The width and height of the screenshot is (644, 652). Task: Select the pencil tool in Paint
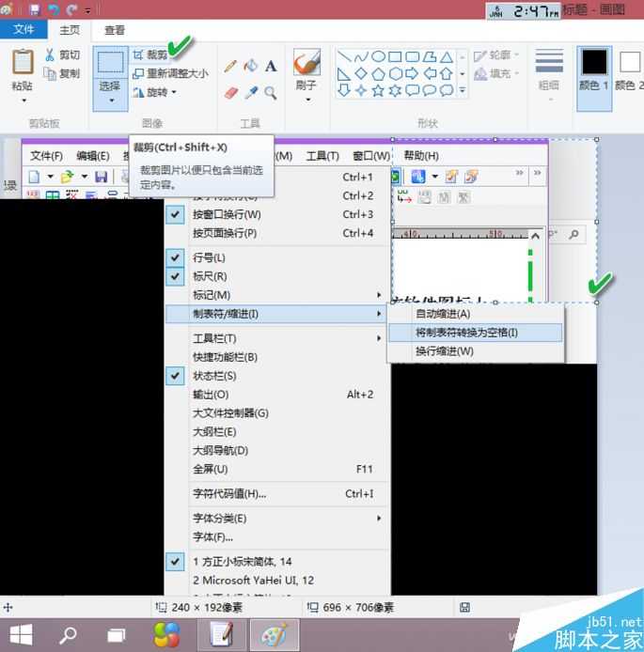pyautogui.click(x=230, y=67)
